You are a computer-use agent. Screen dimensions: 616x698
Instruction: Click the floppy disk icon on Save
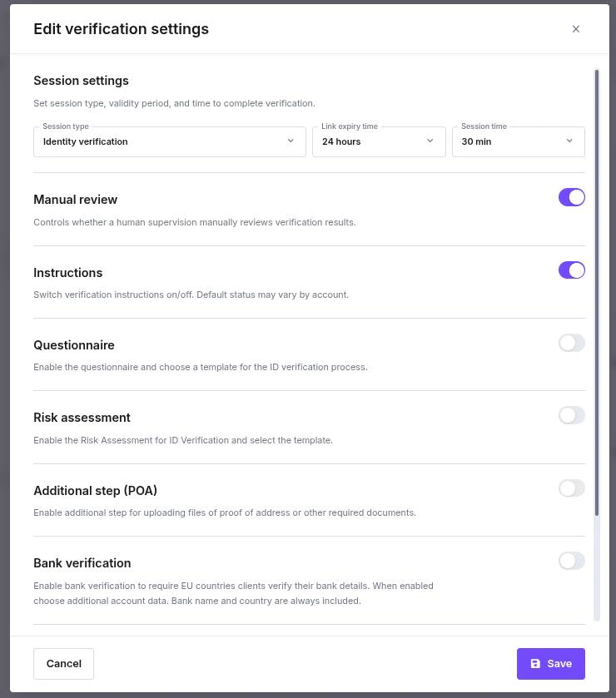coord(535,664)
